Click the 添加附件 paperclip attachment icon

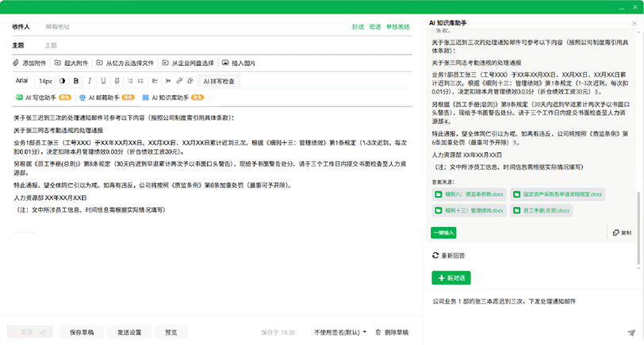pyautogui.click(x=17, y=63)
